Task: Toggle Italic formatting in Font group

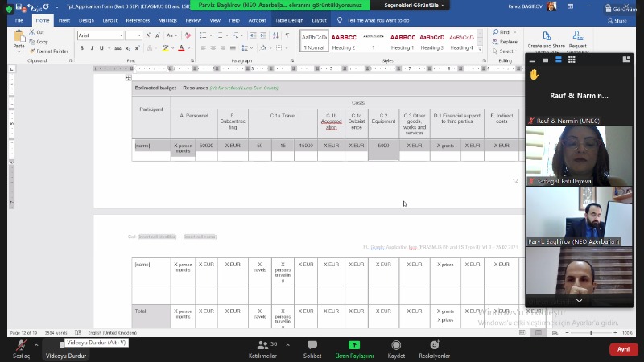Action: click(92, 48)
